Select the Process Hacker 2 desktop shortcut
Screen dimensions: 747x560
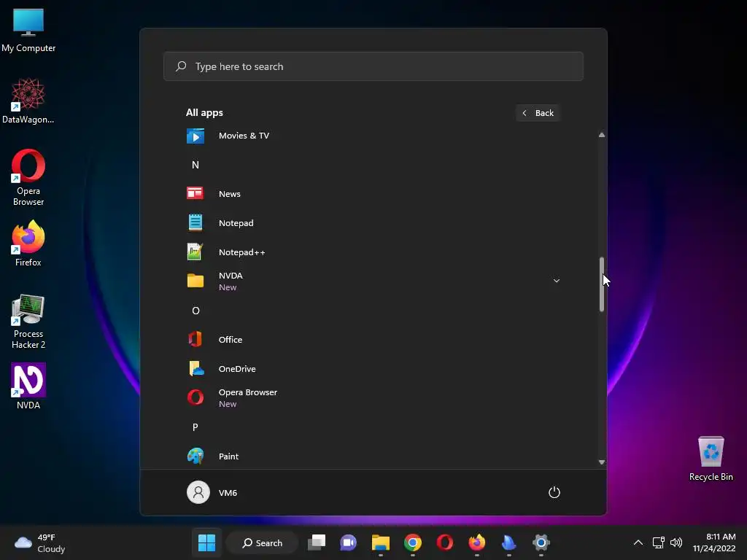click(28, 322)
